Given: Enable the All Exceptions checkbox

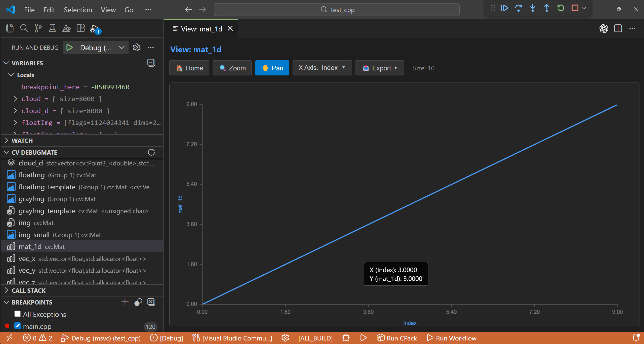Looking at the screenshot, I should [17, 314].
